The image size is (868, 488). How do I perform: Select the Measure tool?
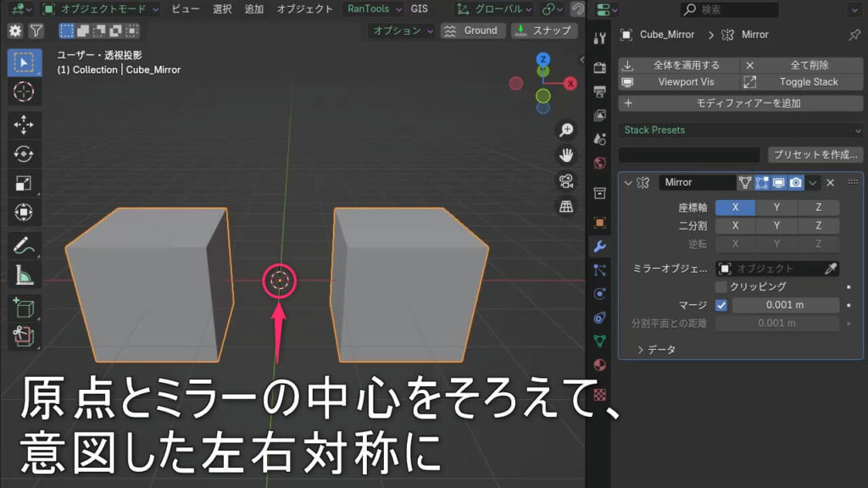pos(24,275)
